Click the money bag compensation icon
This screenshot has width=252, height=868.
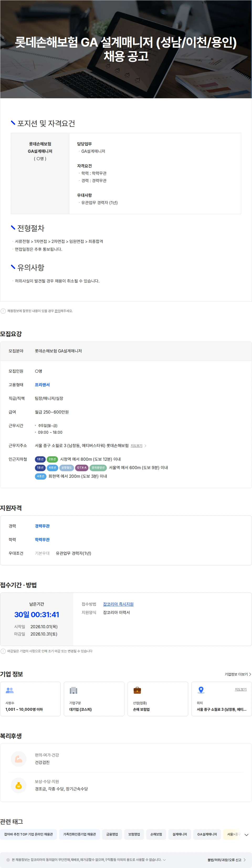(x=19, y=785)
